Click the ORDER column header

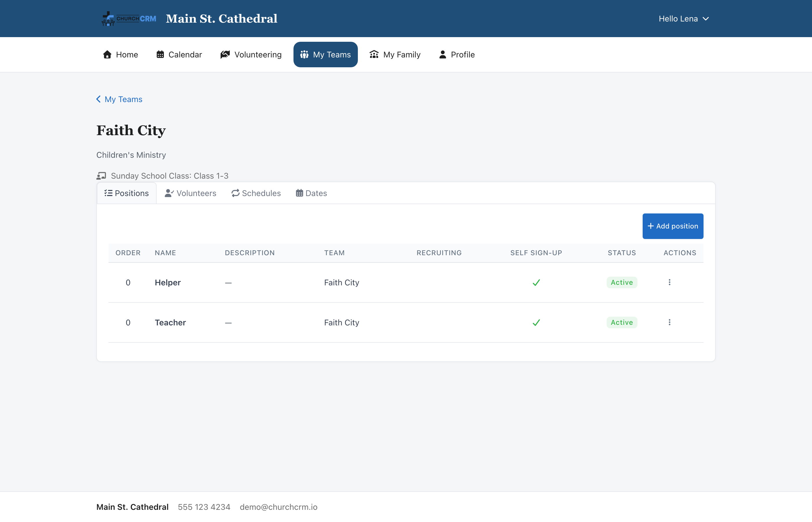128,253
